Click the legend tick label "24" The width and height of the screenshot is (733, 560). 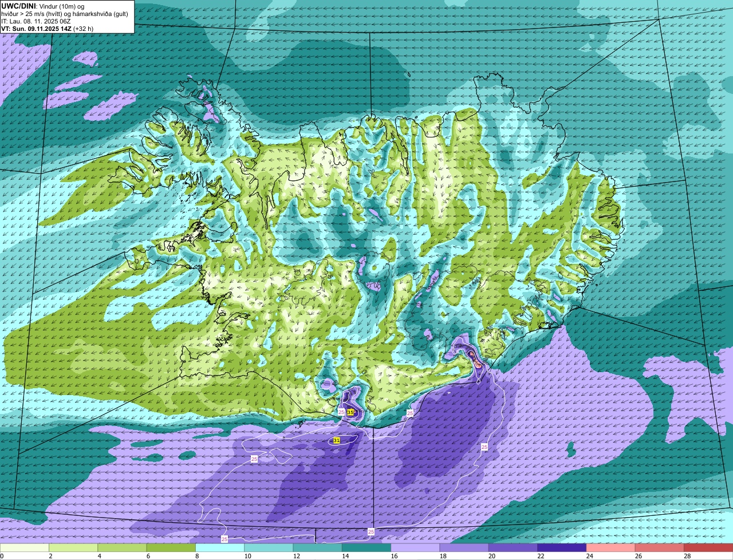point(589,556)
